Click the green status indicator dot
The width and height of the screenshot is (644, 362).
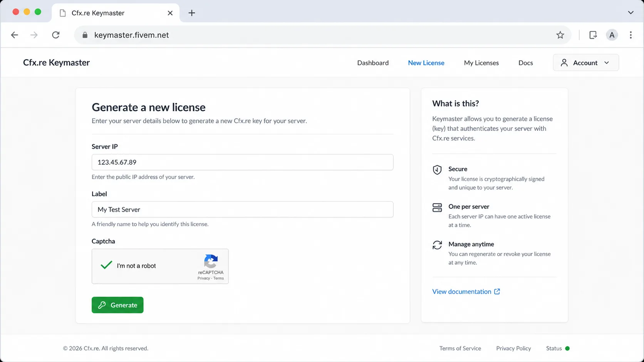[567, 349]
